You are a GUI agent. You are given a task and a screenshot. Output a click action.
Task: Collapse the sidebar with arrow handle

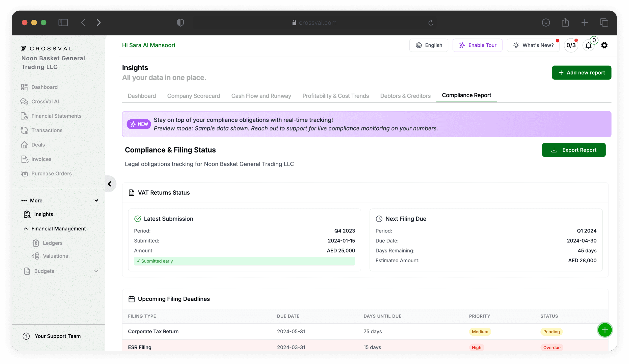click(x=110, y=184)
